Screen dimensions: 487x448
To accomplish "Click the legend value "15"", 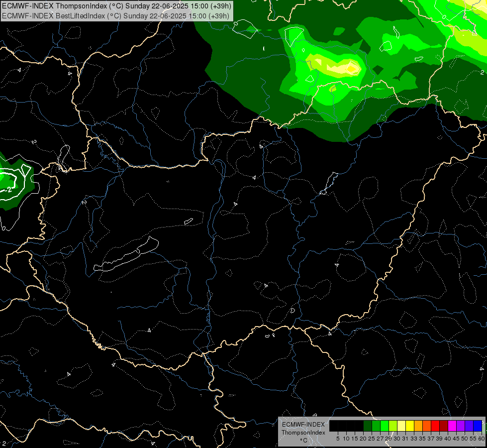I will pos(355,439).
